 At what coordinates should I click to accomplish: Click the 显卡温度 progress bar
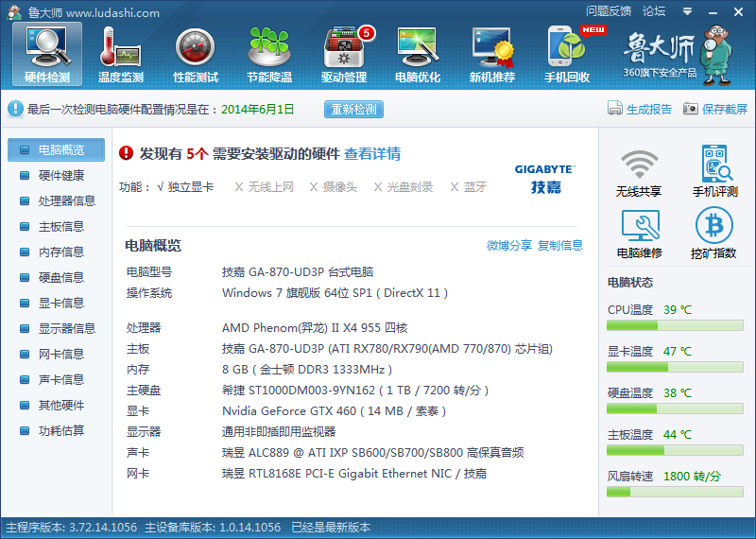click(675, 367)
